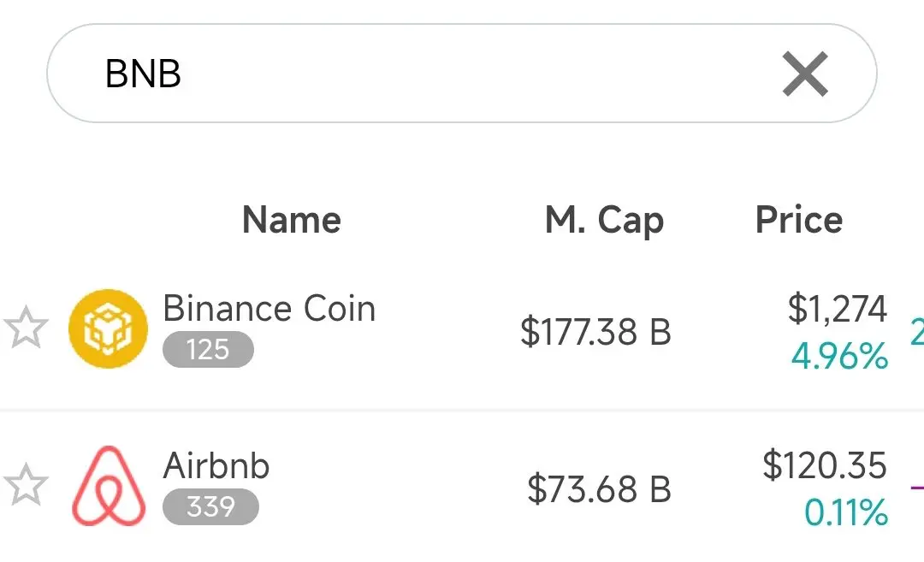Click Airbnb 0.11% change
This screenshot has height=562, width=924.
(x=845, y=513)
